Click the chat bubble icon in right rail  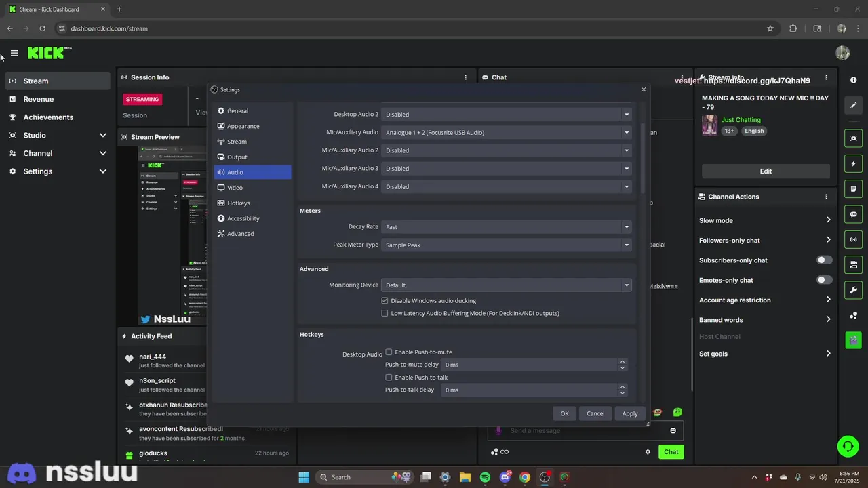tap(853, 214)
